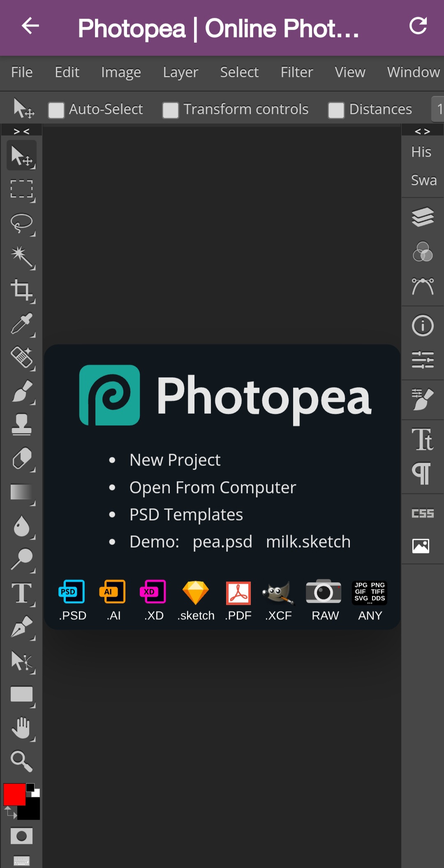Open the Paragraph panel icon

click(422, 473)
